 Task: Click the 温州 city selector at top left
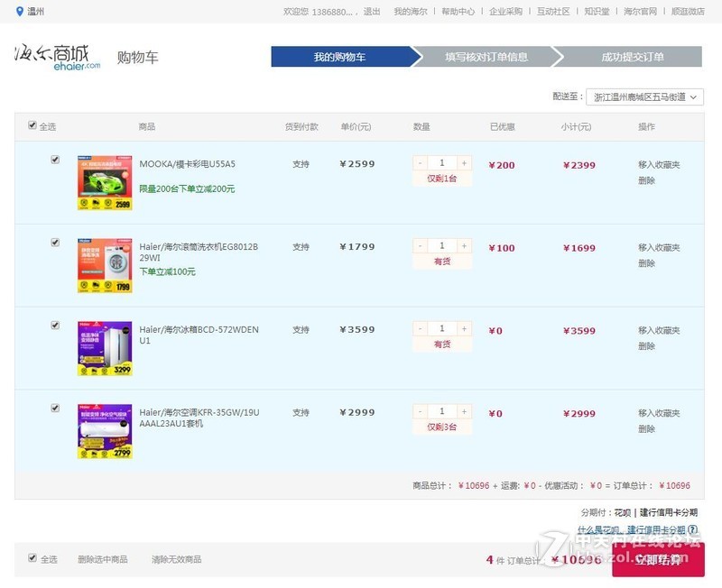point(35,12)
